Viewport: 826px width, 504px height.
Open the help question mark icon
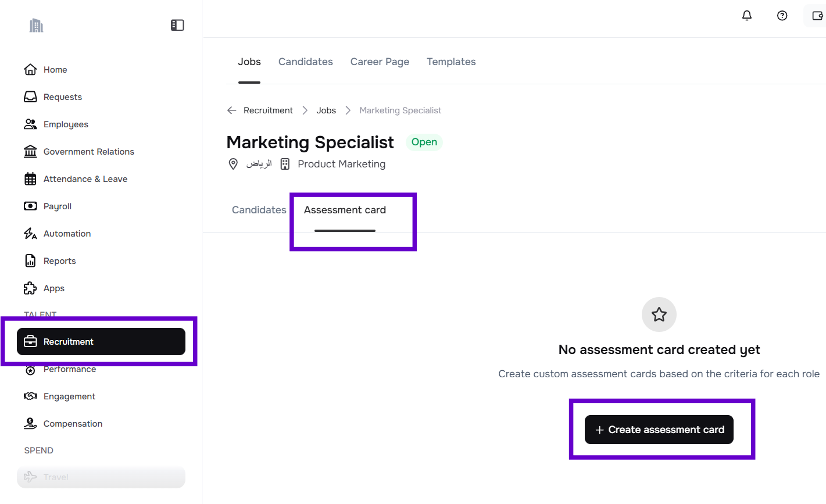[782, 16]
